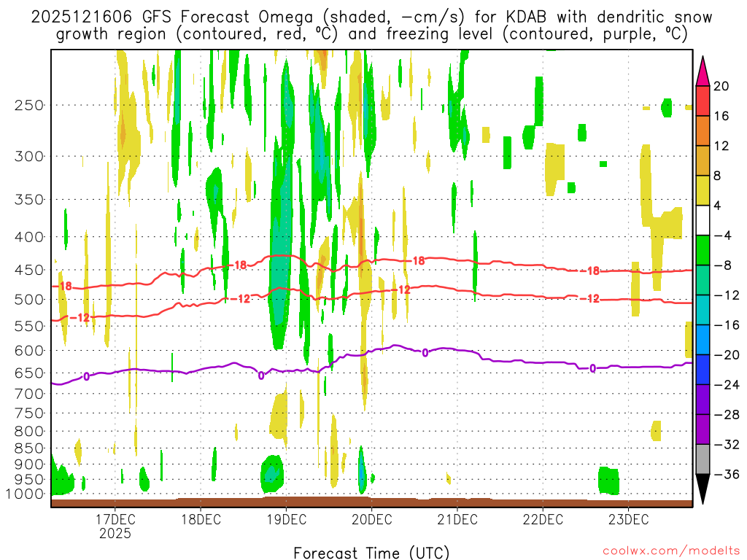Click the blue -20 to -24 colorbar segment
Viewport: 747px width, 560px height.
pyautogui.click(x=703, y=370)
